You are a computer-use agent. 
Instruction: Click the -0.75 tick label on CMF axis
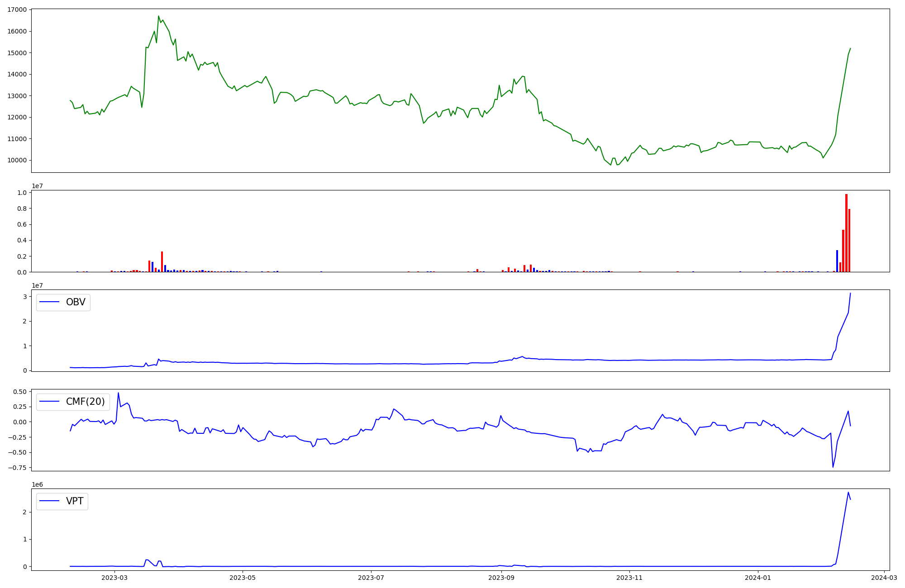(18, 468)
